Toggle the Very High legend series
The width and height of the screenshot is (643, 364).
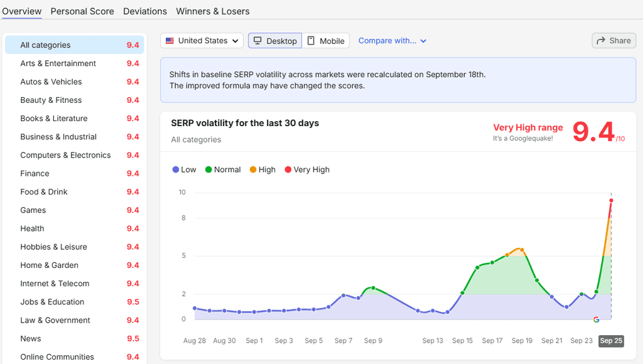(x=307, y=169)
